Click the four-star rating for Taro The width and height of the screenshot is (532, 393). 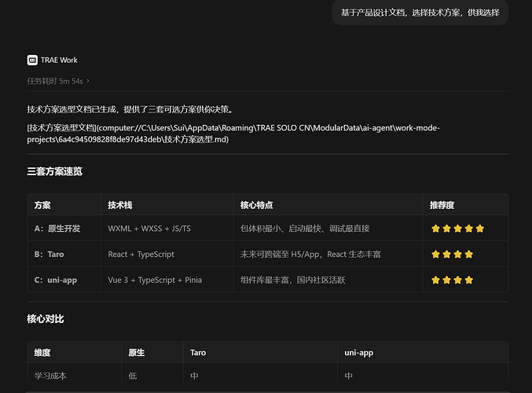click(x=452, y=254)
